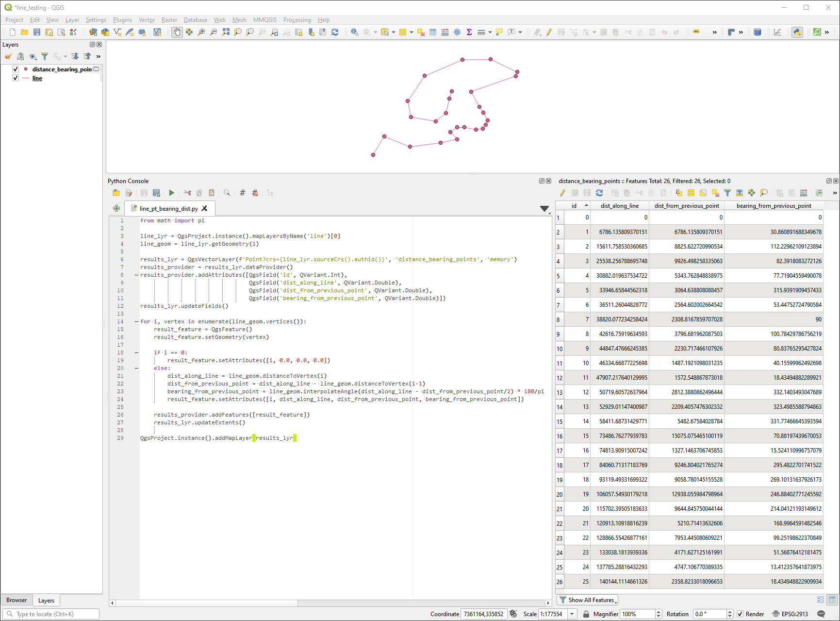Toggle editing mode in attribute table
Image resolution: width=840 pixels, height=621 pixels.
pyautogui.click(x=563, y=193)
